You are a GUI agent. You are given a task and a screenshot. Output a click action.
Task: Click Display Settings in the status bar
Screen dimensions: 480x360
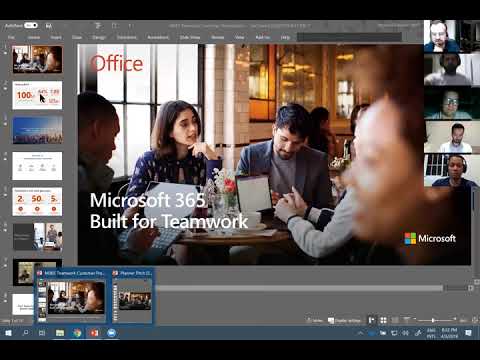tap(344, 321)
